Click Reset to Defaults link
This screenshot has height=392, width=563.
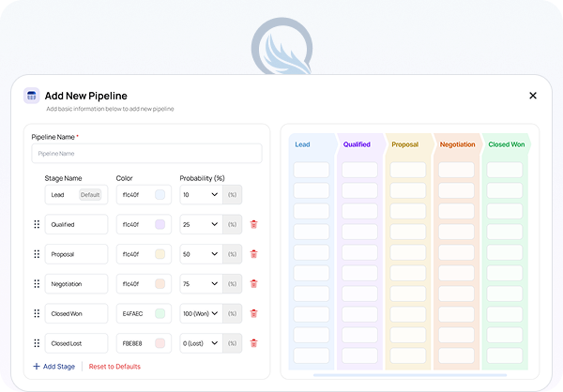tap(114, 367)
